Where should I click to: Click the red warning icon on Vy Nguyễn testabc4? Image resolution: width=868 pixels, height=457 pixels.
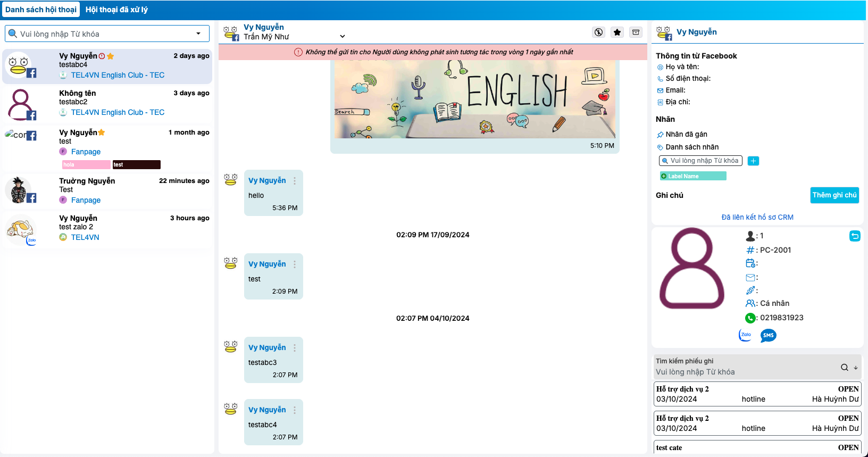[102, 56]
